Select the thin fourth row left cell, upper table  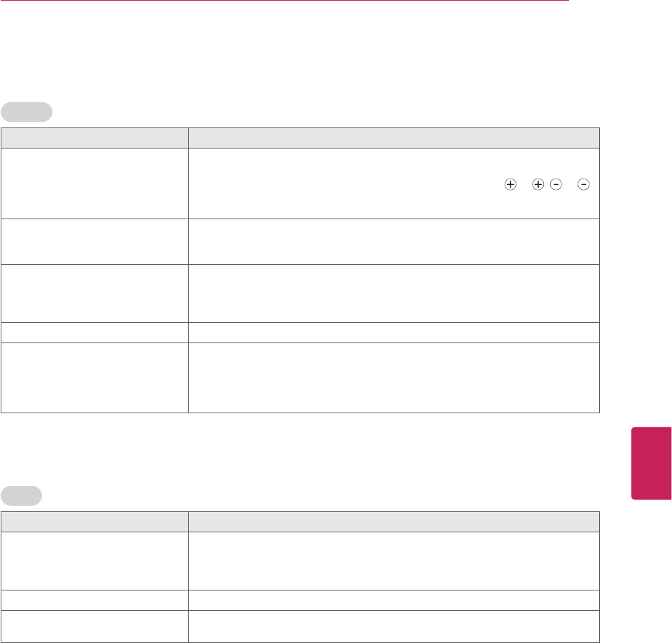tap(94, 331)
